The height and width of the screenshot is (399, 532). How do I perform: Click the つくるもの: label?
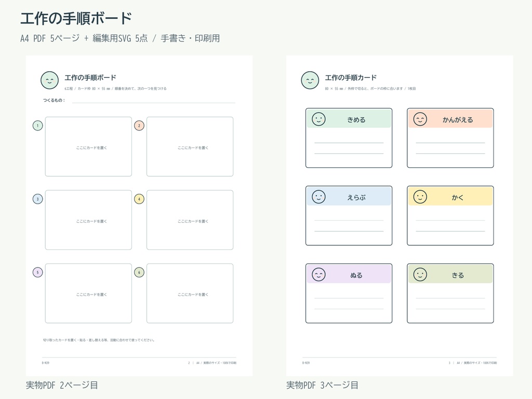click(54, 100)
